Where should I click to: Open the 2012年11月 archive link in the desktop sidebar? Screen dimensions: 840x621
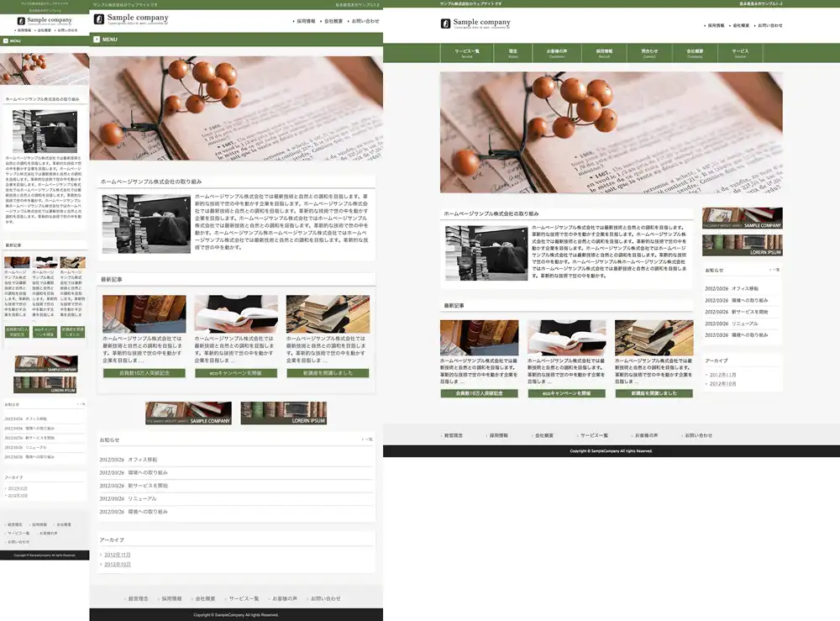pyautogui.click(x=722, y=375)
